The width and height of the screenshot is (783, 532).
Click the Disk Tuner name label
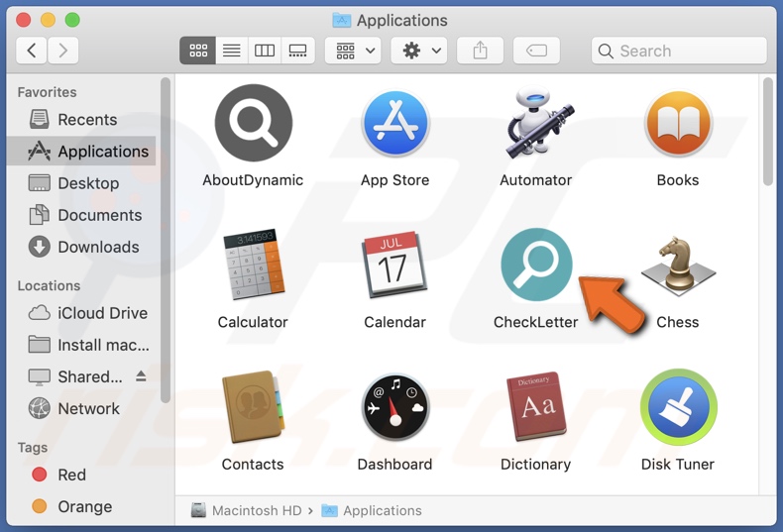click(678, 465)
